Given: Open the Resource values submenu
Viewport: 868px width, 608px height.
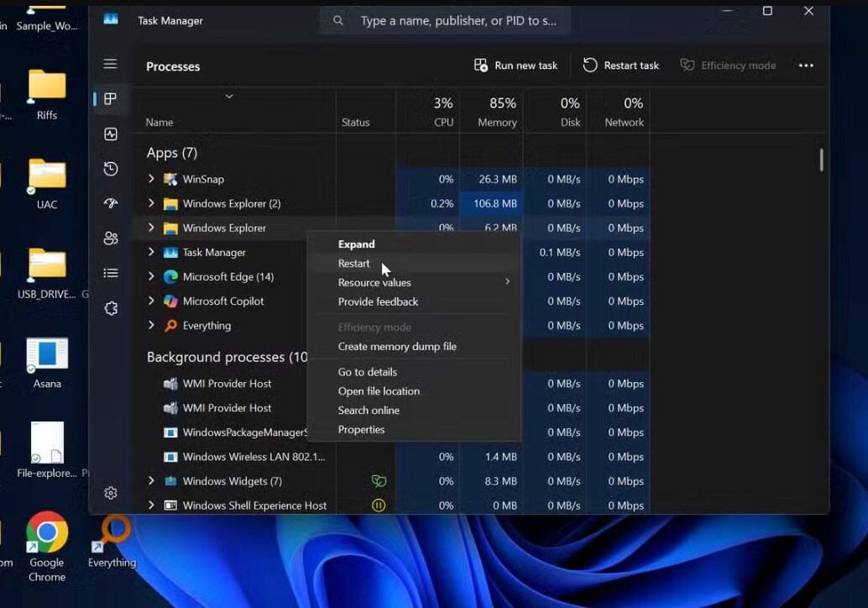Looking at the screenshot, I should click(x=374, y=282).
